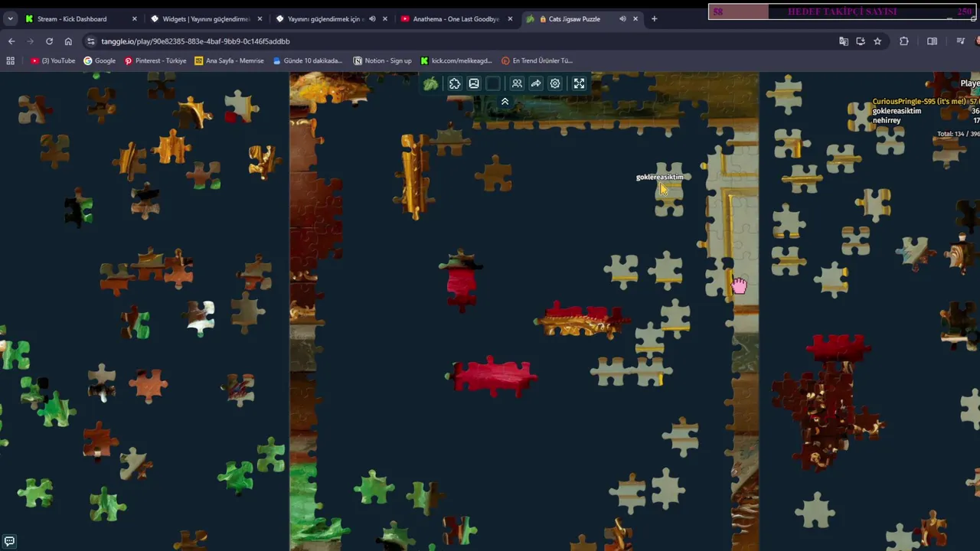Mute audio on the Yayınını güçlendirmek tab
Image resolution: width=980 pixels, height=551 pixels.
(372, 18)
